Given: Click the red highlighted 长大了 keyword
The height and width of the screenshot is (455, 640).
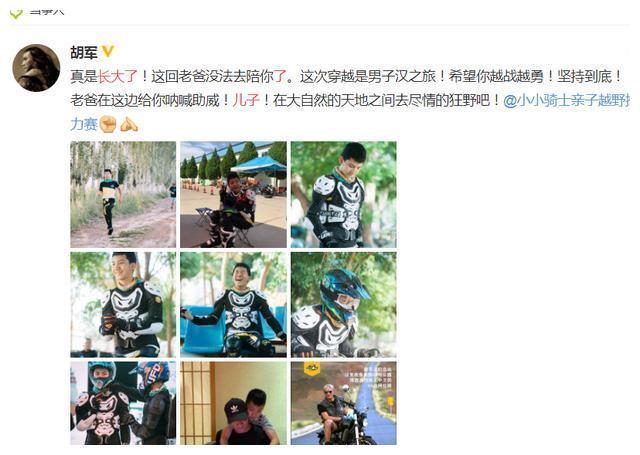Looking at the screenshot, I should pos(118,76).
